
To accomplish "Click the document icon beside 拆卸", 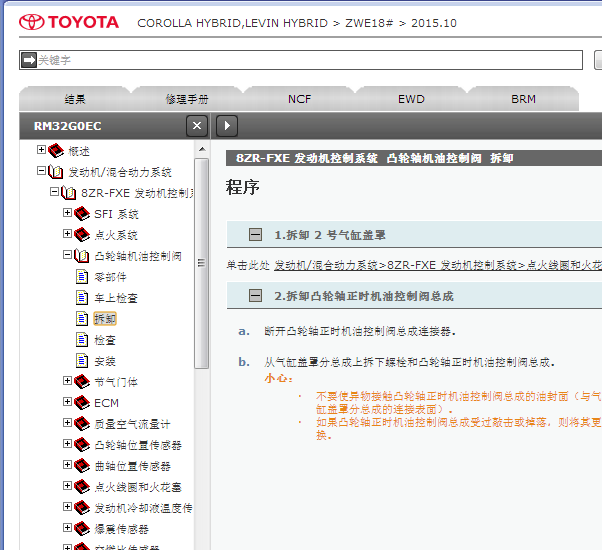I will (x=82, y=319).
